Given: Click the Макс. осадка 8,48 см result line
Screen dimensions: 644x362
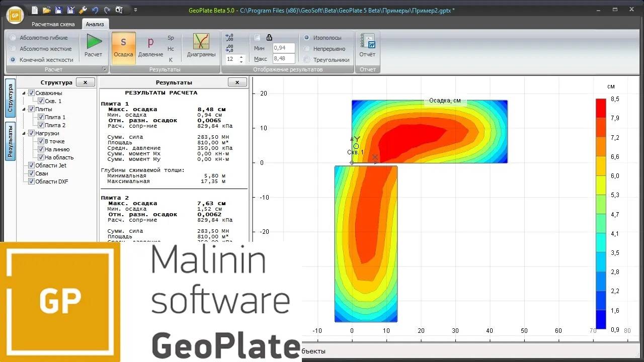Looking at the screenshot, I should [167, 109].
